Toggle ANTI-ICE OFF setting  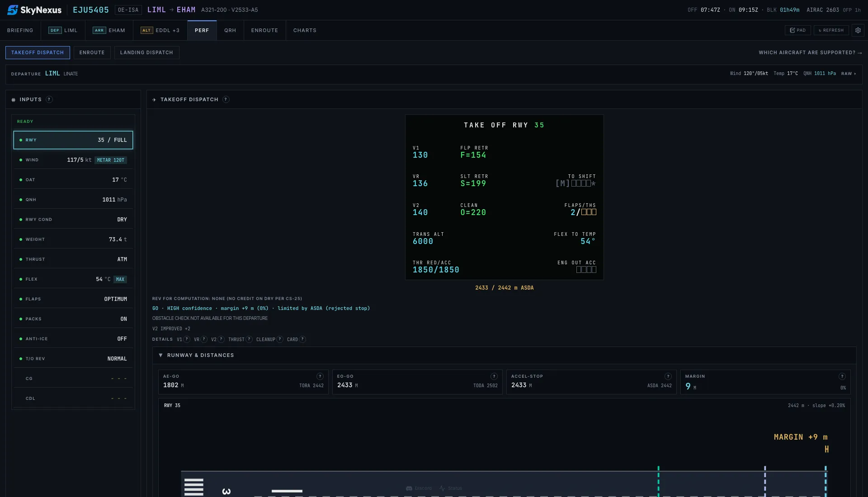(73, 339)
